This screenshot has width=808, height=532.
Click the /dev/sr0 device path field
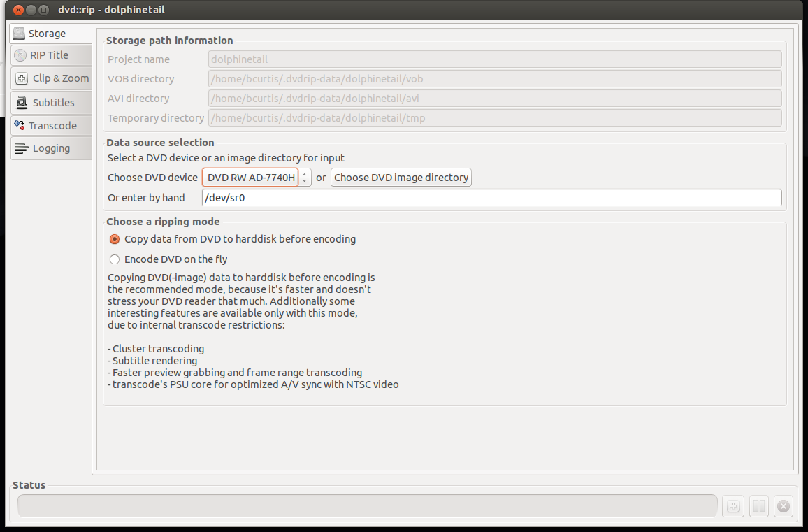[491, 198]
